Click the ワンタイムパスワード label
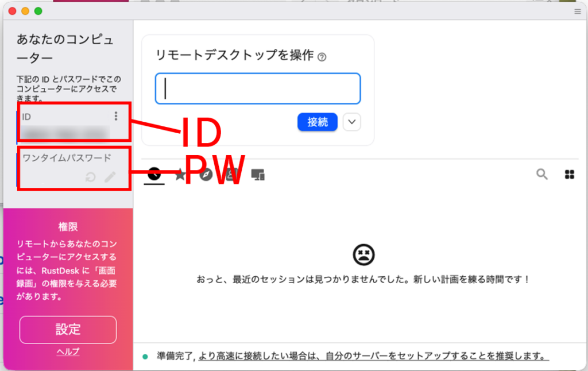Screen dimensions: 588x371 tap(67, 157)
